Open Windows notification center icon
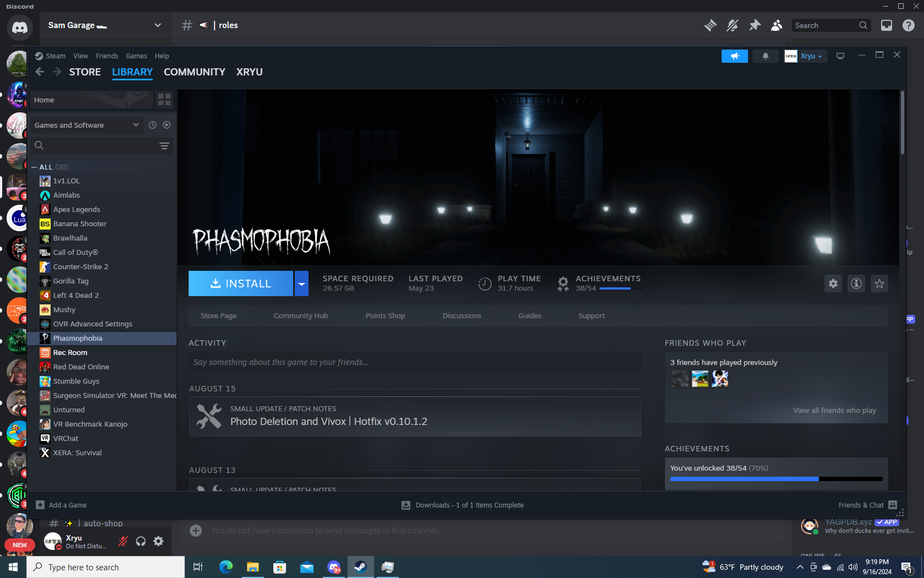 coord(908,567)
